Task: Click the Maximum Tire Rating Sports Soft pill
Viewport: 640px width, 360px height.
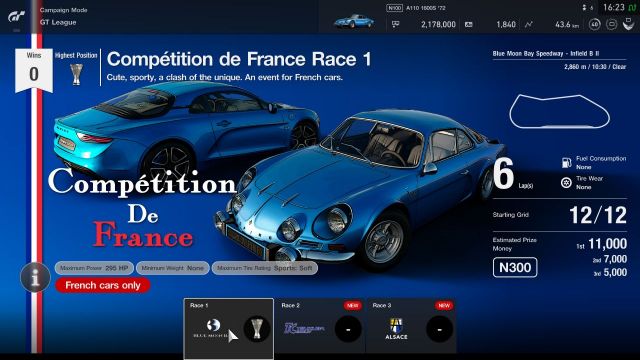Action: coord(264,268)
